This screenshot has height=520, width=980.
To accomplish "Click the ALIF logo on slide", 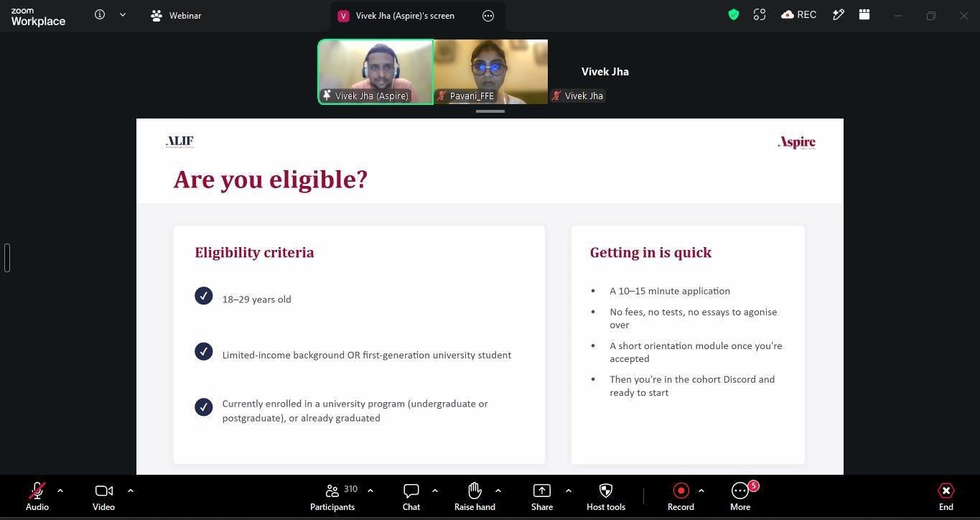I will (179, 141).
